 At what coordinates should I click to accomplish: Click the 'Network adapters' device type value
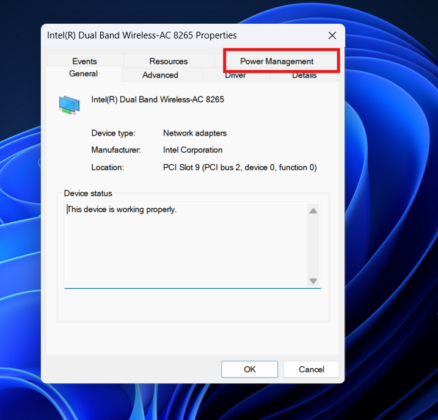(195, 133)
